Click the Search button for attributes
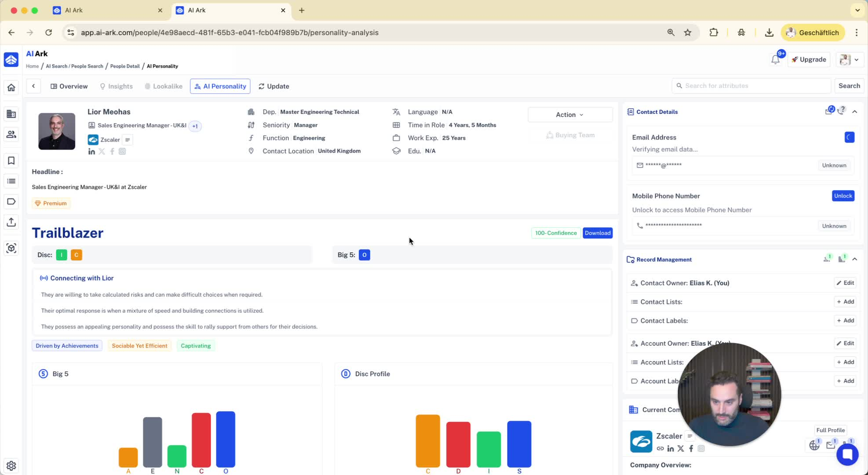The height and width of the screenshot is (475, 868). [x=849, y=86]
